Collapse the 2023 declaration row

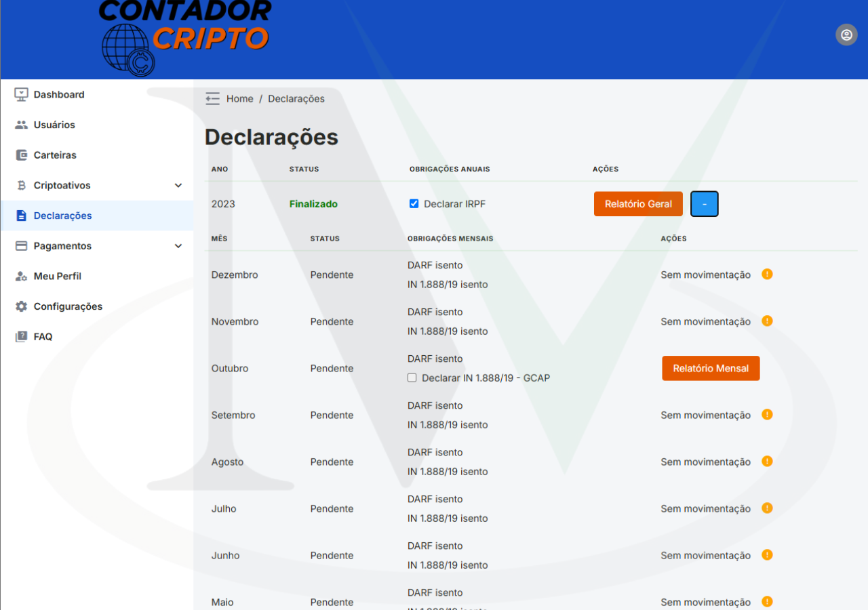click(704, 203)
